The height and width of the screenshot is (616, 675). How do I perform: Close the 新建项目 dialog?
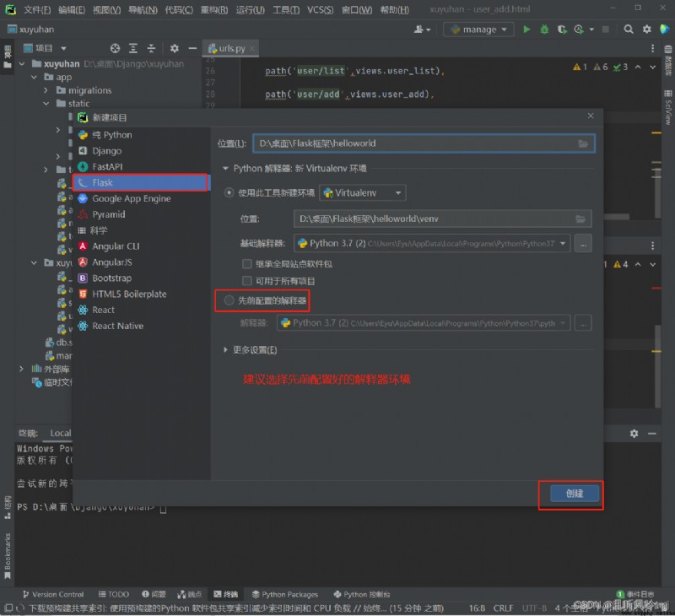tap(590, 116)
